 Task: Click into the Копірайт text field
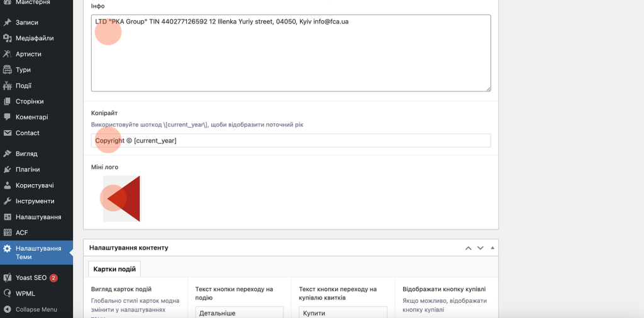click(x=291, y=141)
